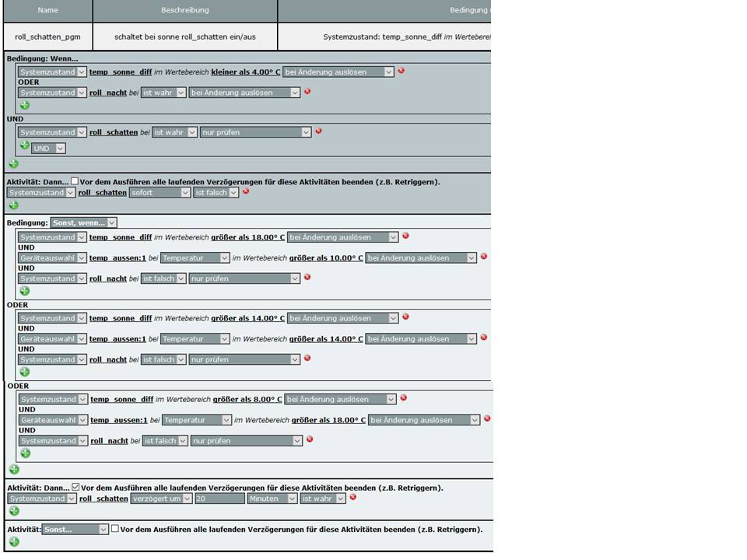Click roll_nacht link in the ist wahr row
The height and width of the screenshot is (560, 747).
tap(108, 93)
